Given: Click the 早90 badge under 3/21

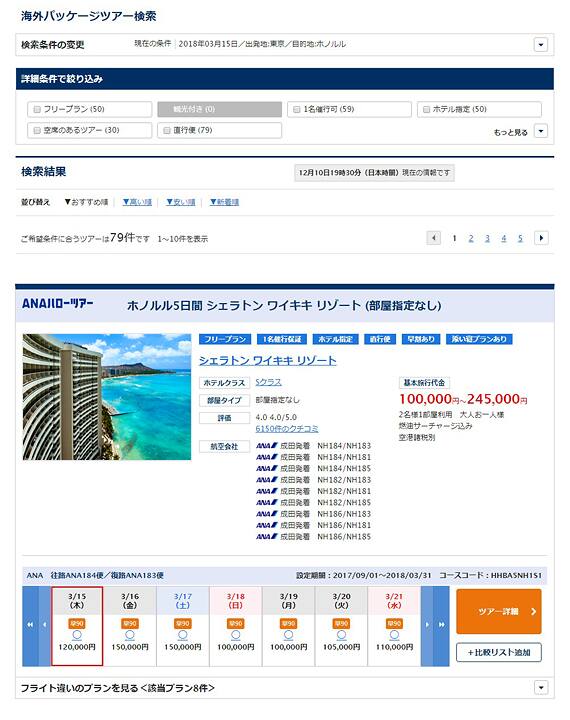Looking at the screenshot, I should 394,624.
